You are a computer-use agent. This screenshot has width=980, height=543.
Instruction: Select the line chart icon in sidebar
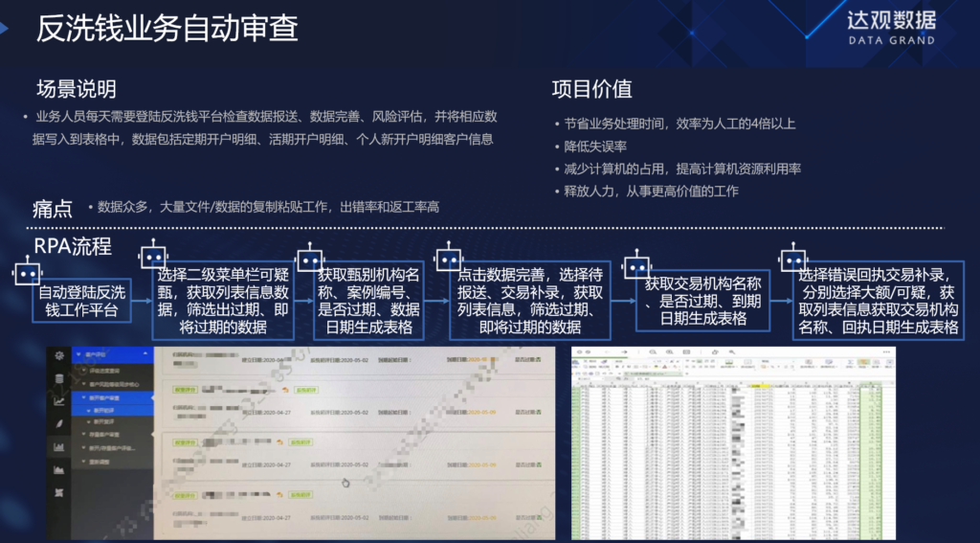pyautogui.click(x=59, y=401)
